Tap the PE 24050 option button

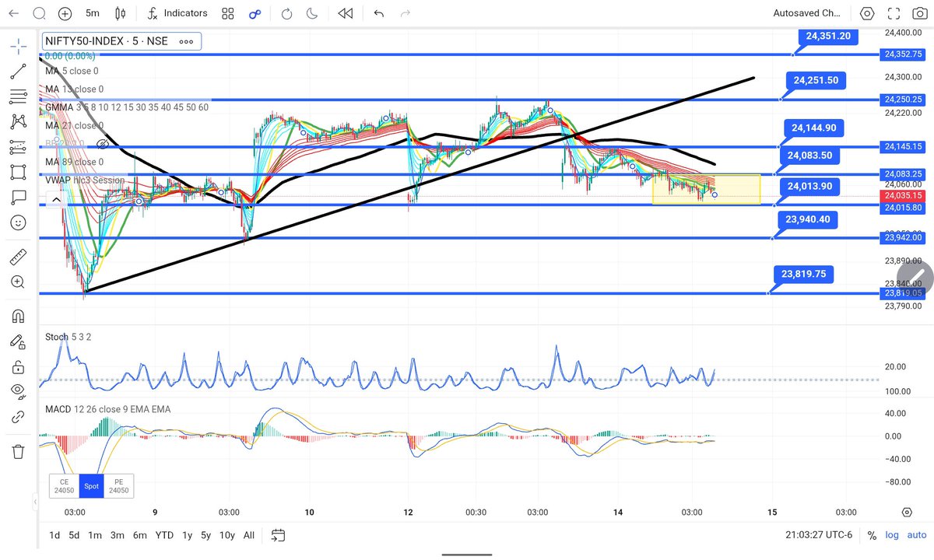click(x=118, y=486)
